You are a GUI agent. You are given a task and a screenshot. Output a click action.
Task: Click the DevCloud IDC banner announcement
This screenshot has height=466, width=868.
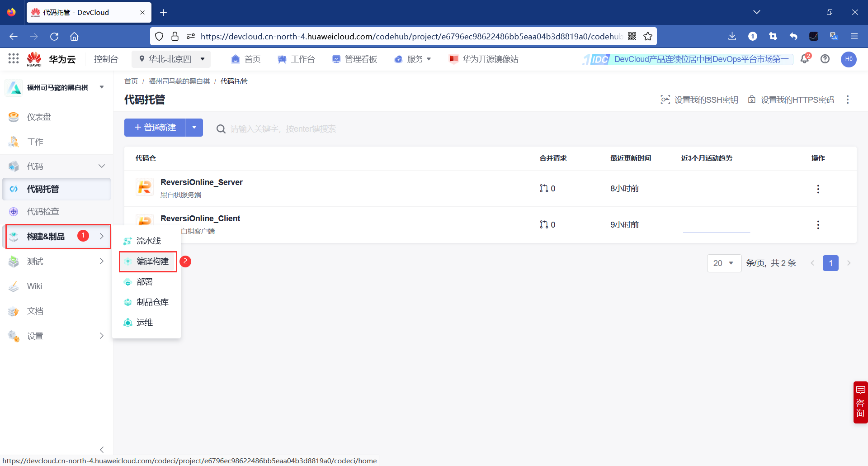coord(688,59)
